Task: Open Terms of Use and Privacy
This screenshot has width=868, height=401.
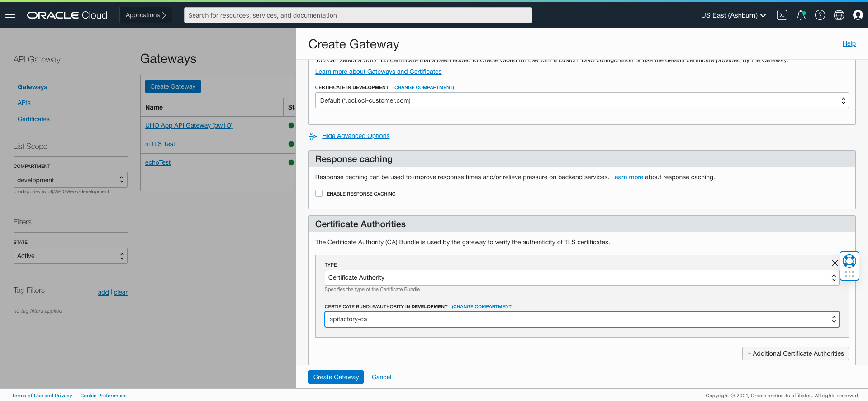Action: pos(42,396)
